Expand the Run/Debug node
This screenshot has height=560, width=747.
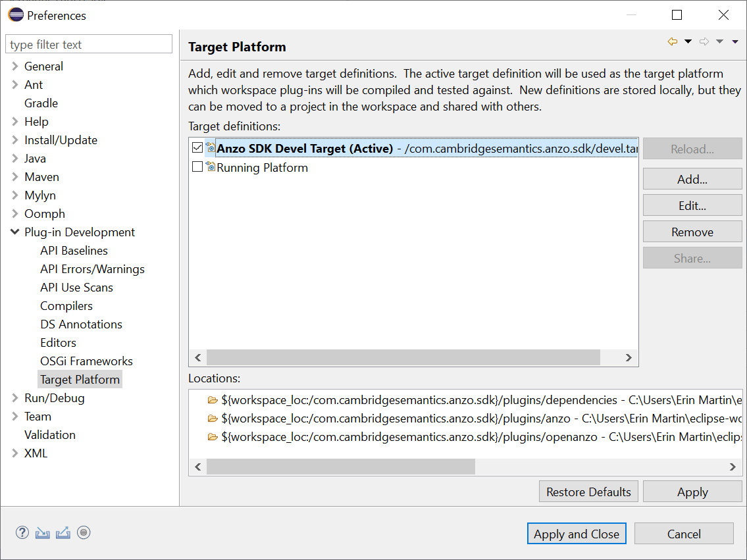[x=14, y=398]
